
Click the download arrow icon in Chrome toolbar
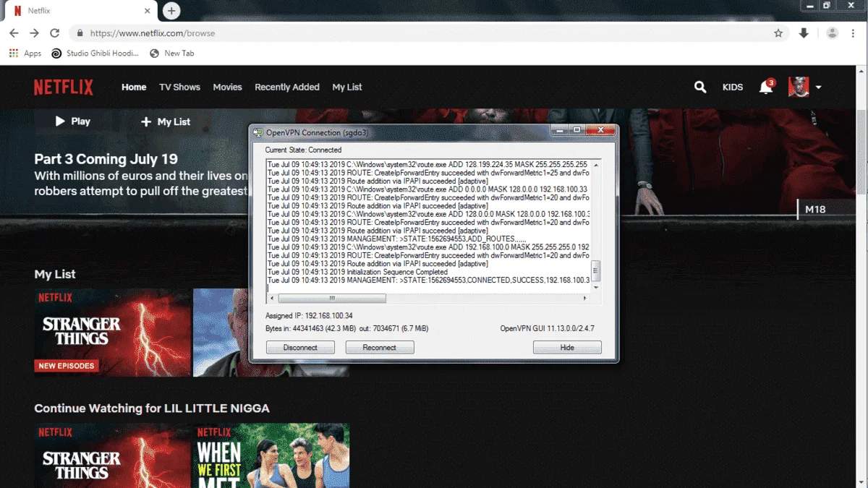coord(804,33)
